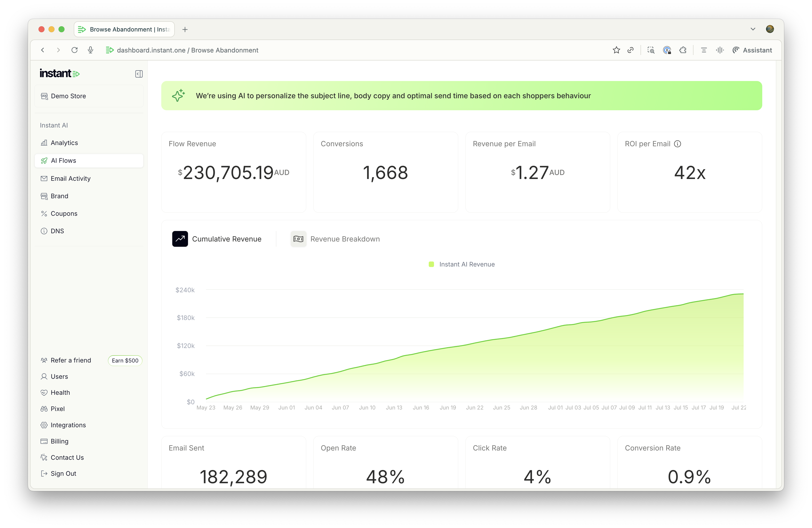Collapse the sidebar with the panel icon
The image size is (812, 528).
139,74
